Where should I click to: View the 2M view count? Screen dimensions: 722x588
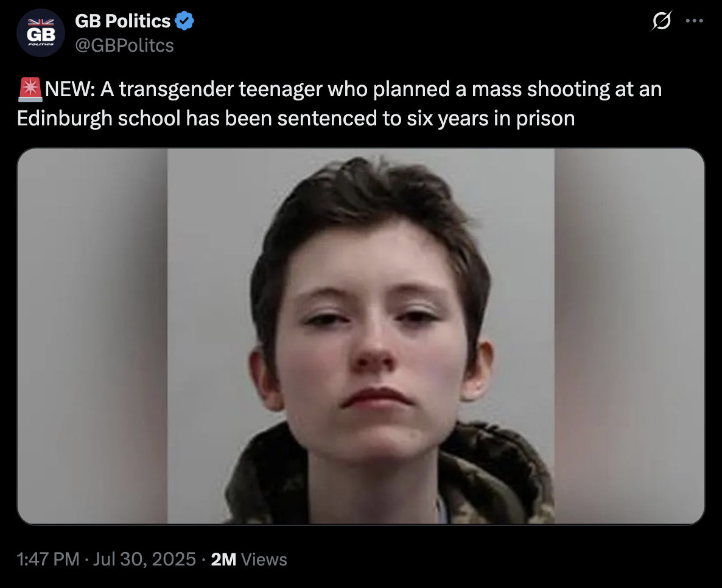[x=223, y=559]
